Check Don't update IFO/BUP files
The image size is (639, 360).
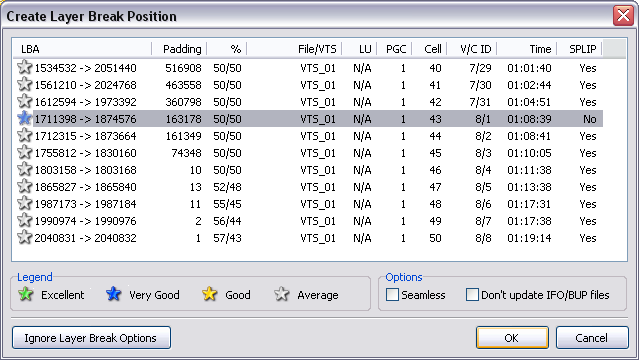click(472, 294)
